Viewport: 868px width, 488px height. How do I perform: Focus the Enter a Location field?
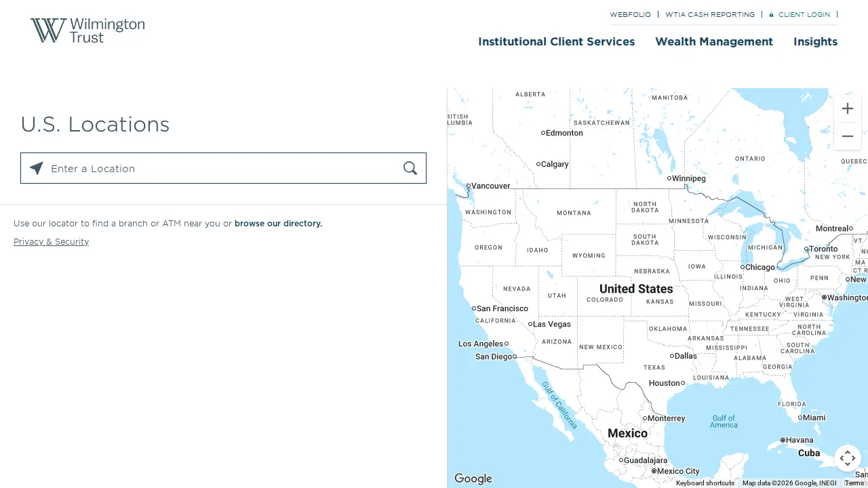pyautogui.click(x=223, y=168)
